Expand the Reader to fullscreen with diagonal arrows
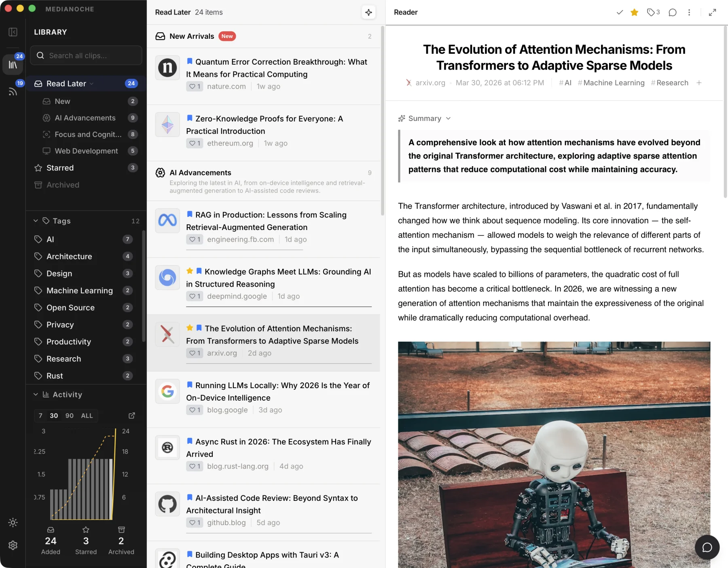This screenshot has height=568, width=728. pos(712,12)
